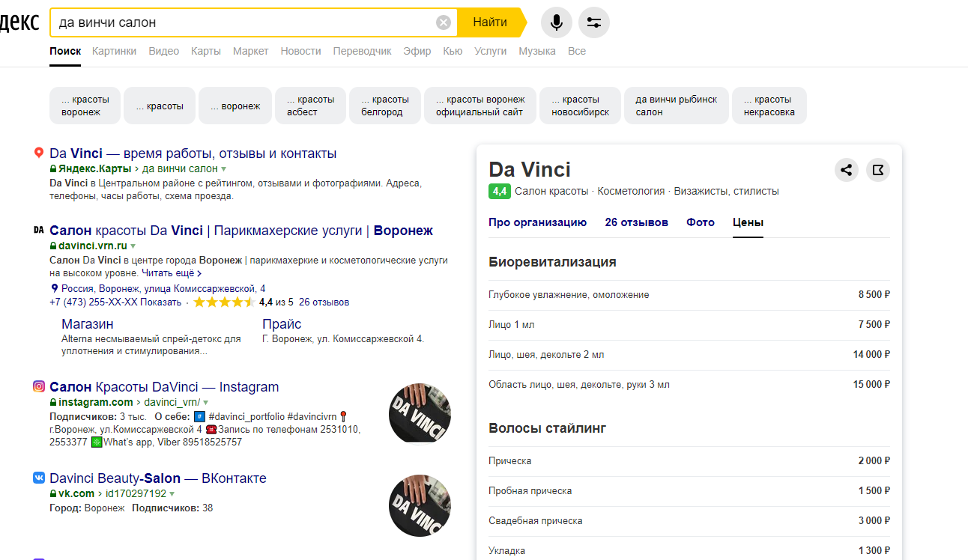
Task: Click inside the search input field
Action: (240, 22)
